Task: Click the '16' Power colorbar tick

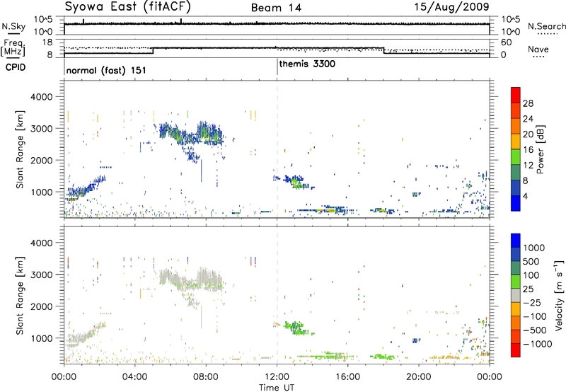Action: (528, 150)
